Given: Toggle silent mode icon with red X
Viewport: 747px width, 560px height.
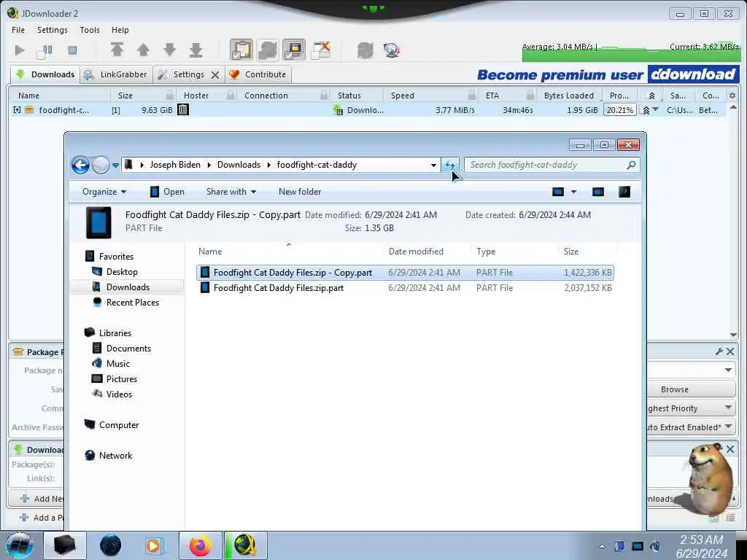Looking at the screenshot, I should 321,50.
